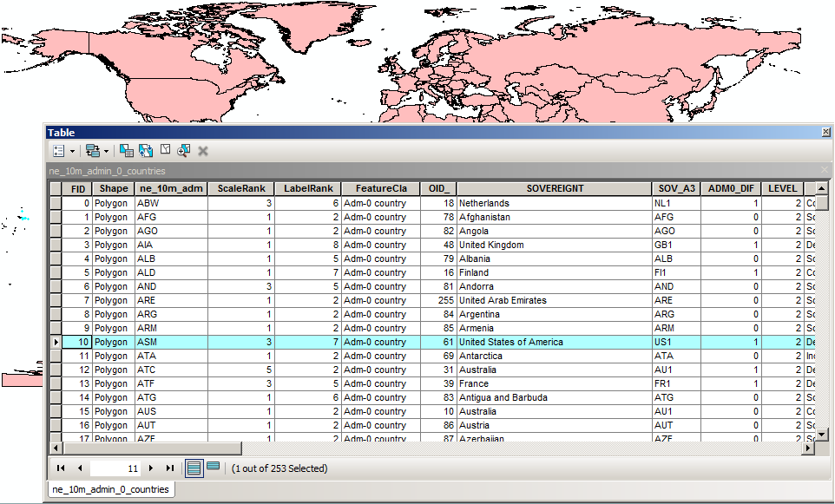Click the Switch Selection icon
835x504 pixels.
coord(145,150)
